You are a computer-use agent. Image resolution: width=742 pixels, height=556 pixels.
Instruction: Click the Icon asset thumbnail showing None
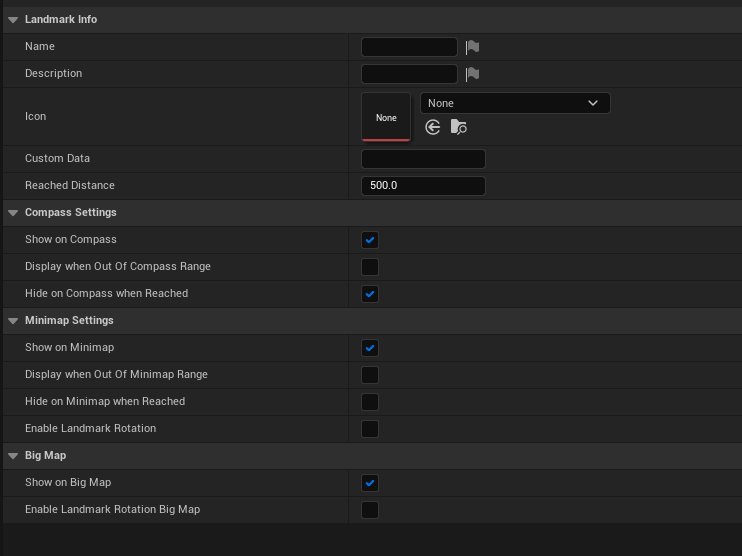click(386, 117)
